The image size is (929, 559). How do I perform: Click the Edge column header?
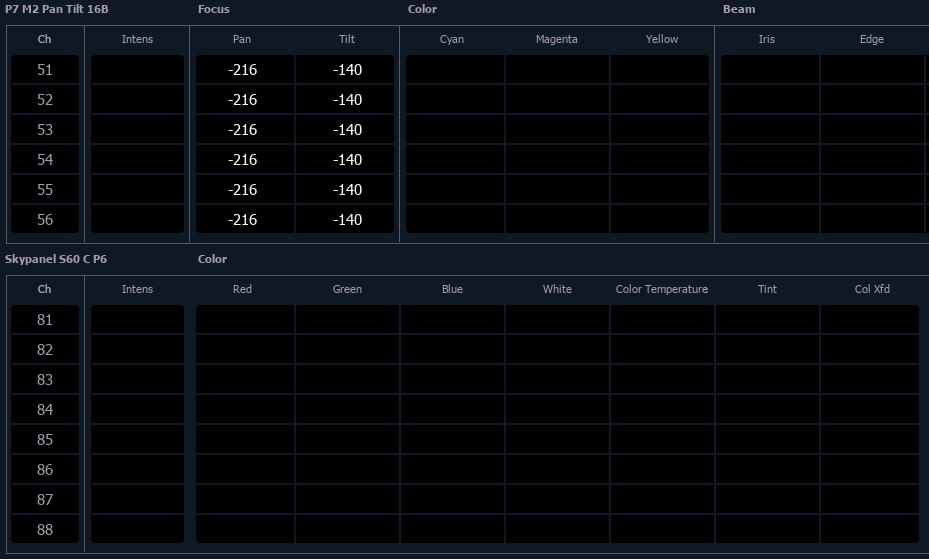pos(872,39)
